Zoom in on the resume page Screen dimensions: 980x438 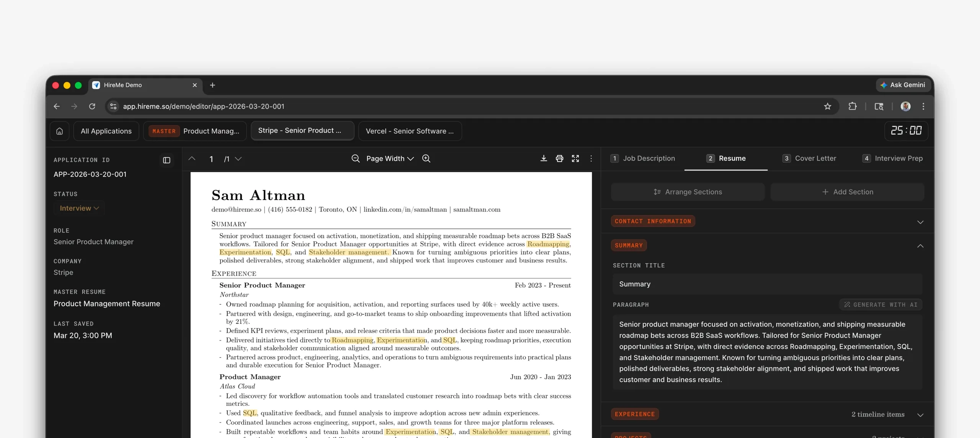(426, 158)
